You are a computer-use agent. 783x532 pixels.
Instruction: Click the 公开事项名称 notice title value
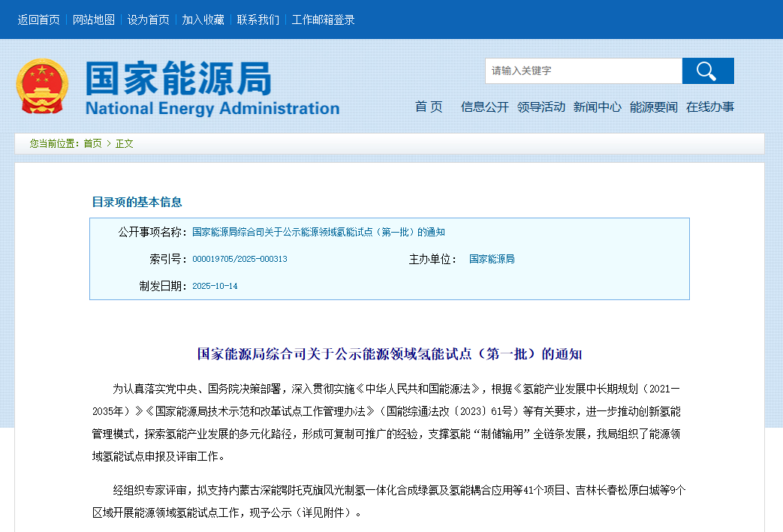point(318,233)
